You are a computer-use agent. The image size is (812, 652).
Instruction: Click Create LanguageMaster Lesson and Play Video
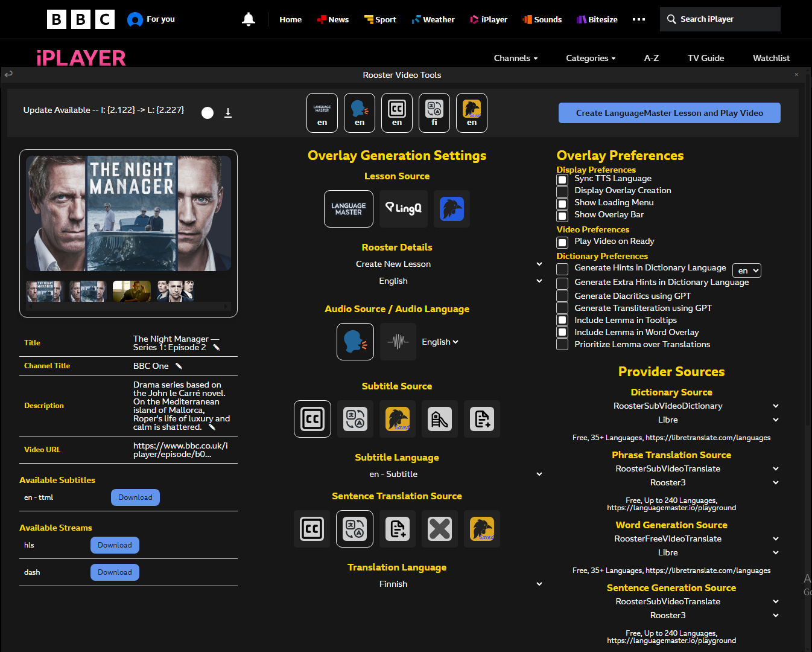point(669,113)
